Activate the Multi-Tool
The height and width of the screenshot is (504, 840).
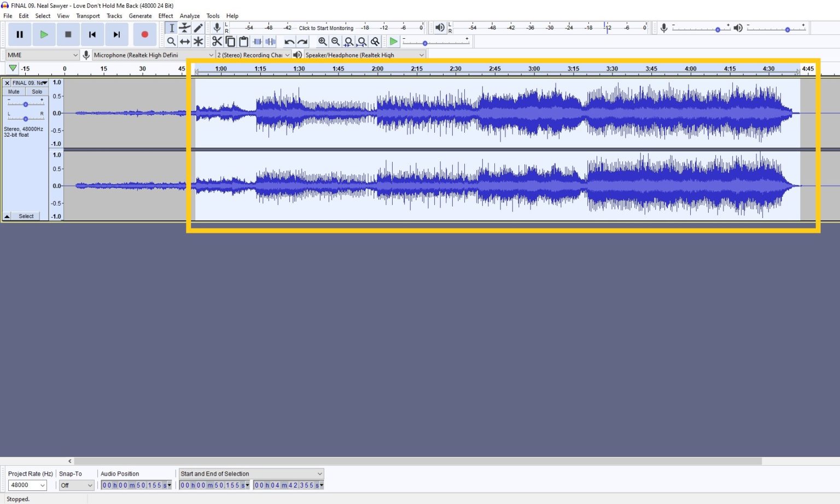click(x=199, y=42)
